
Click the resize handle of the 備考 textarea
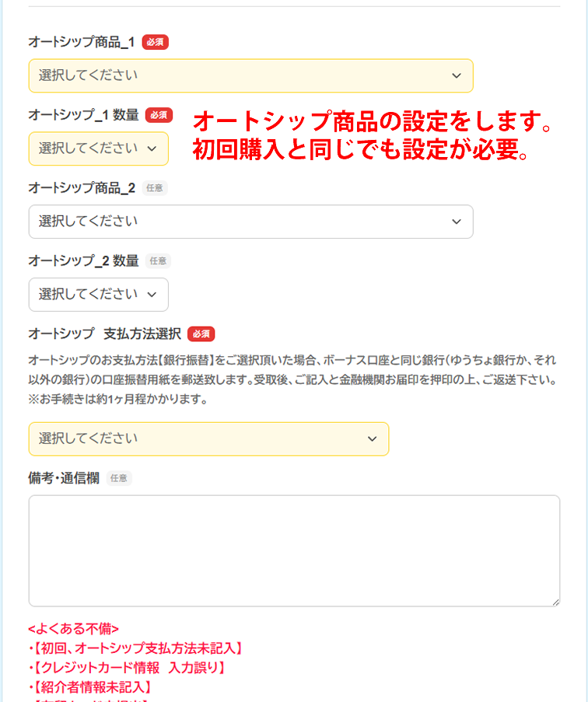(x=555, y=602)
